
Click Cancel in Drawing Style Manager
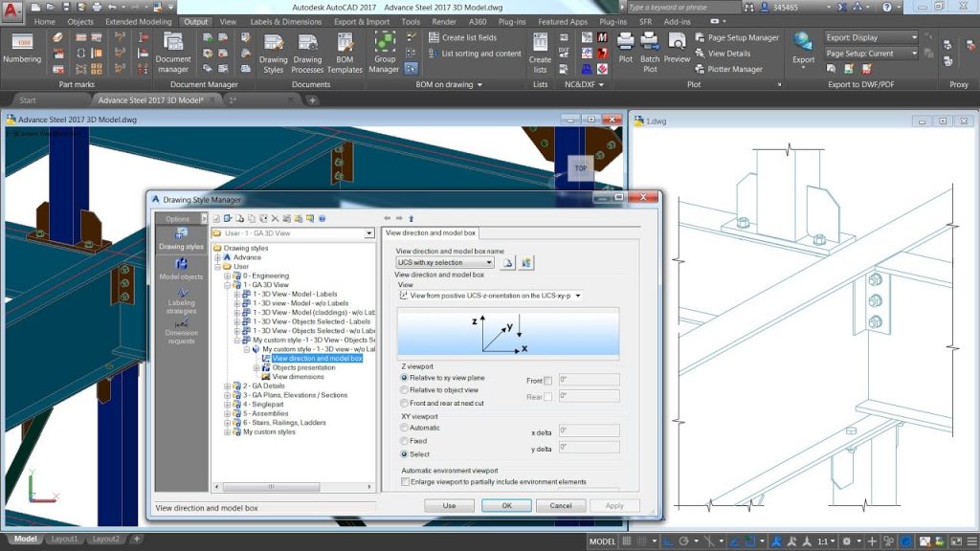(560, 505)
